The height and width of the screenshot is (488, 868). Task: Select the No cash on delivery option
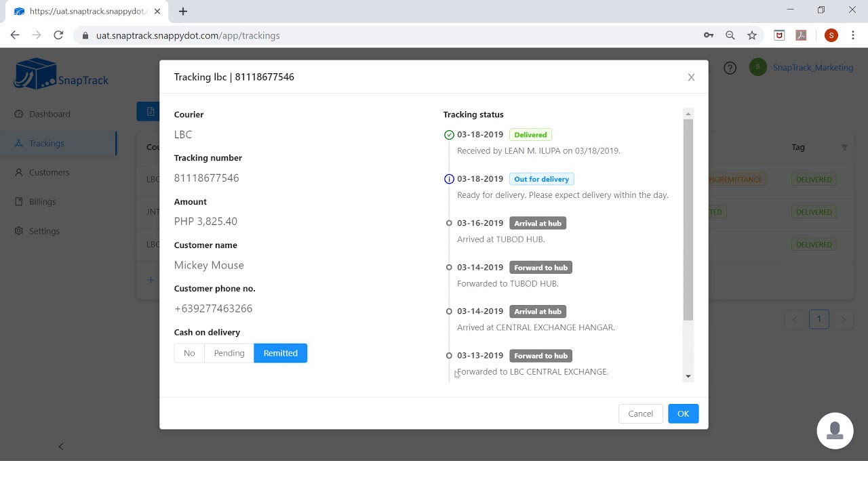[189, 353]
